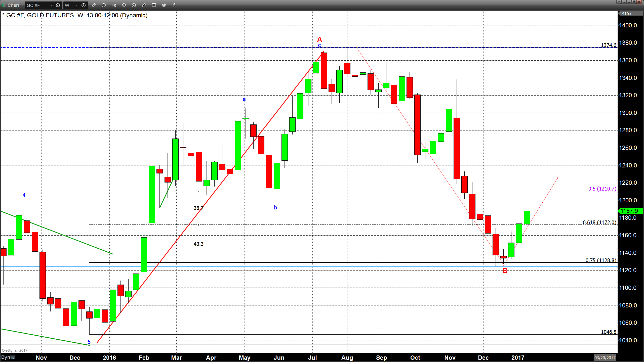Viewport: 644px width, 362px height.
Task: Expand the W interval dropdown
Action: [x=77, y=5]
